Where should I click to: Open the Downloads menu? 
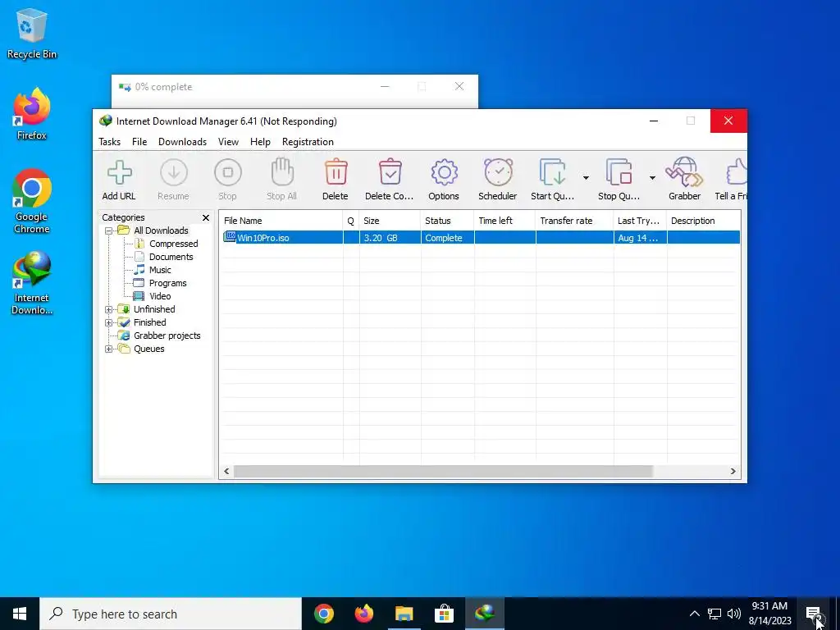tap(182, 142)
